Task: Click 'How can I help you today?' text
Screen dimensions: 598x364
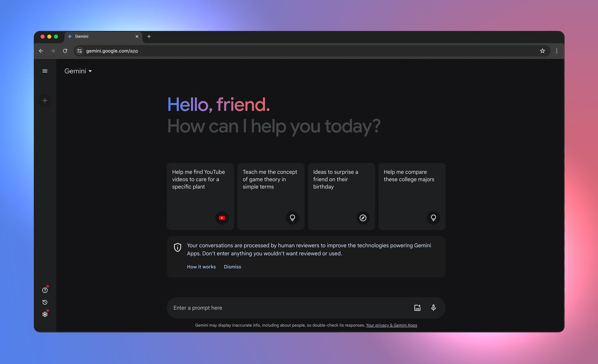Action: (274, 126)
